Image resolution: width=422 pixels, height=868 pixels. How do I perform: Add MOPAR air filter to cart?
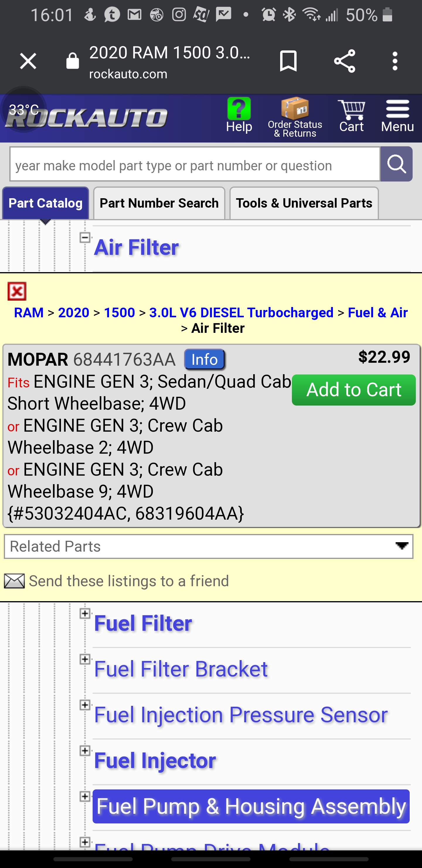[x=353, y=390]
